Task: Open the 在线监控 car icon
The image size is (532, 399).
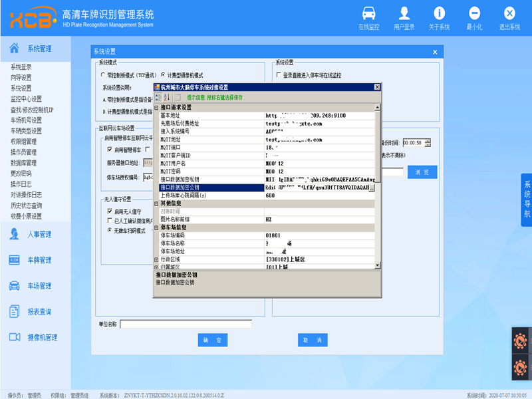Action: coord(368,17)
